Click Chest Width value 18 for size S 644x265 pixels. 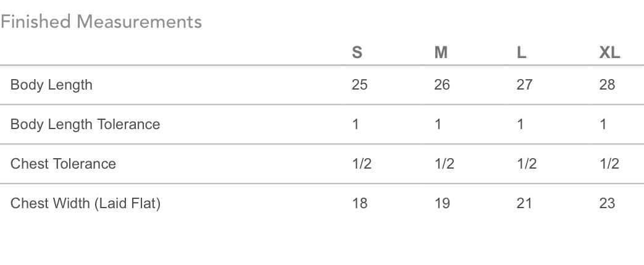359,203
